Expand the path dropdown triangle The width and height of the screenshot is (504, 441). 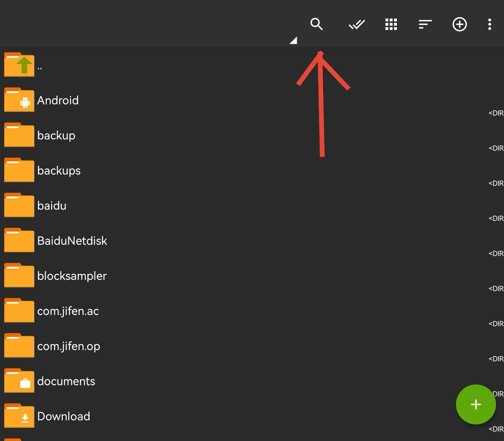(293, 40)
